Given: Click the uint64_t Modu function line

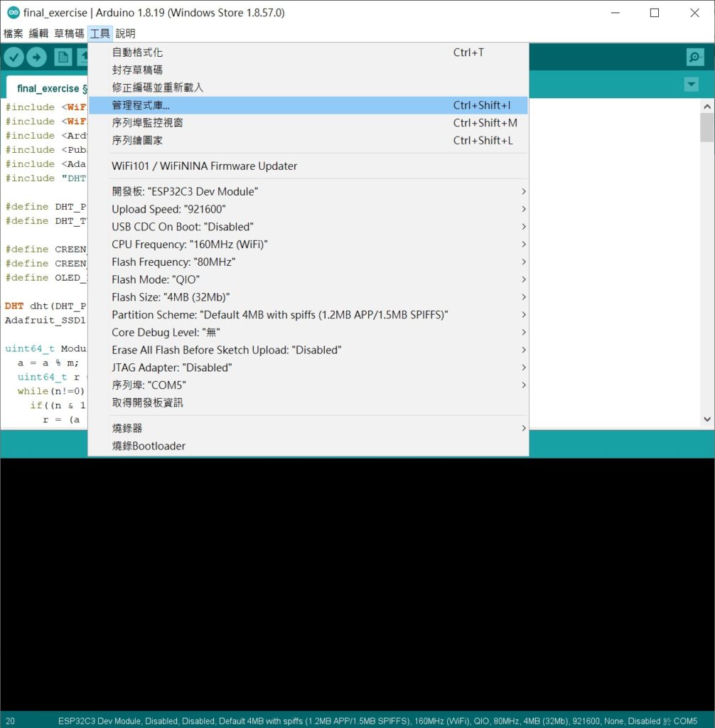Looking at the screenshot, I should tap(45, 348).
